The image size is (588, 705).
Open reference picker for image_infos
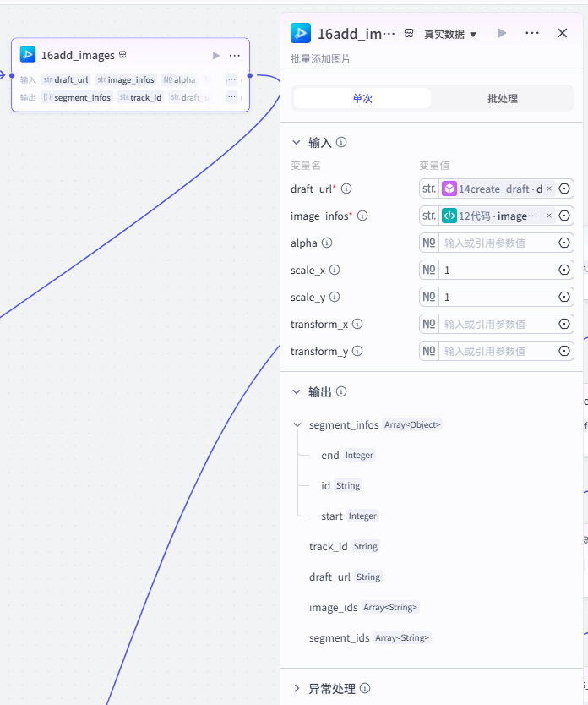pyautogui.click(x=564, y=216)
